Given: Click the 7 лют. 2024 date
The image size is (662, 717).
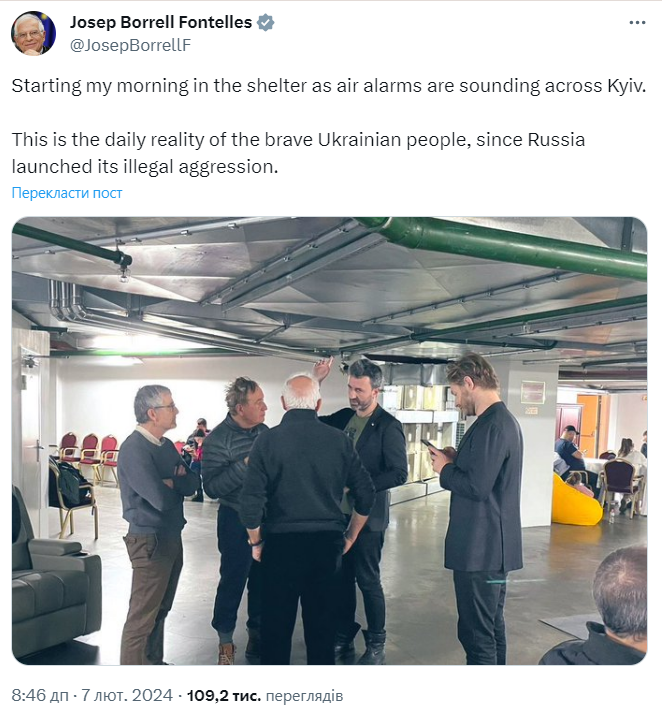Looking at the screenshot, I should pos(127,696).
